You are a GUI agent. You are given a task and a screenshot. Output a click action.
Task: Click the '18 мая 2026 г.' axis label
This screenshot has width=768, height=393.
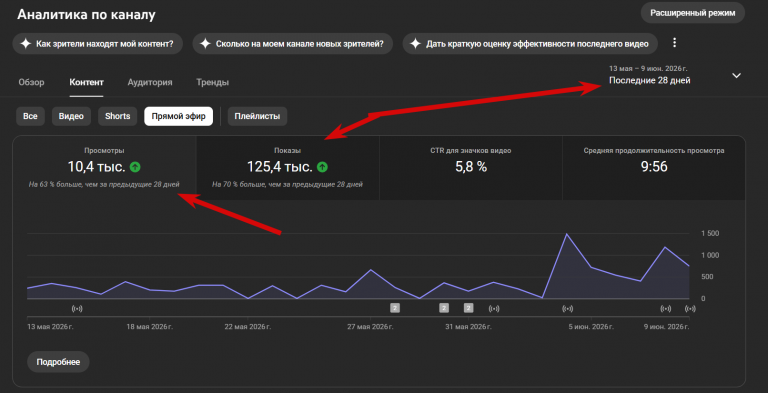[x=150, y=327]
